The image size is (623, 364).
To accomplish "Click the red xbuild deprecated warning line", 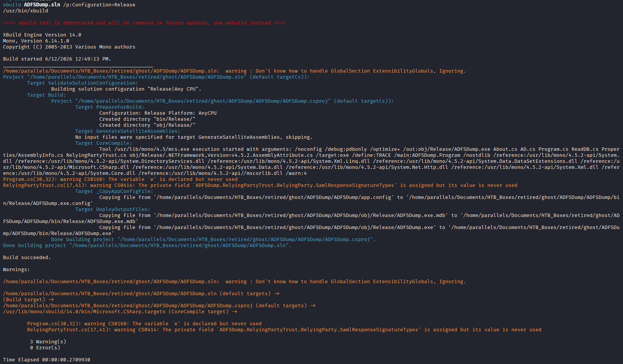I will pos(144,23).
